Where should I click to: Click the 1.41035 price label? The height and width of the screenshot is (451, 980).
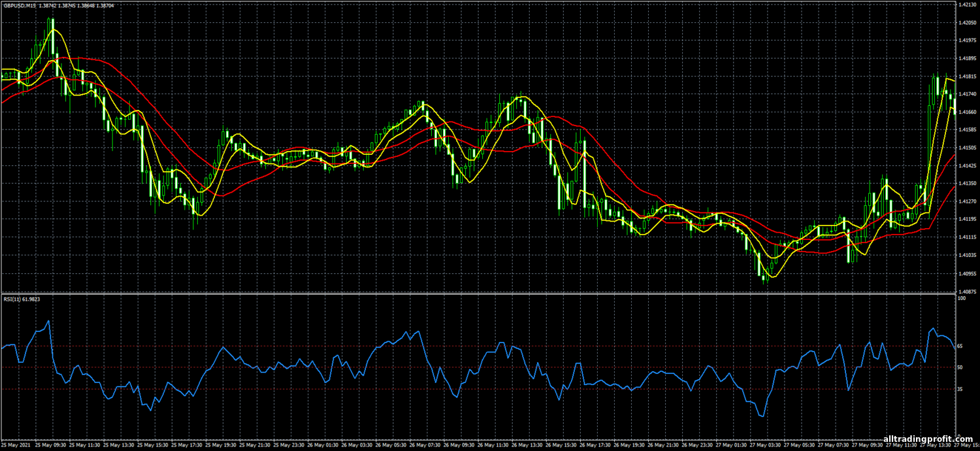pos(968,255)
